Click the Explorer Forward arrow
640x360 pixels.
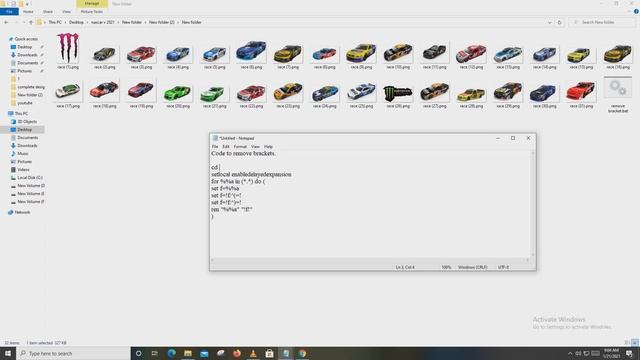click(x=16, y=22)
